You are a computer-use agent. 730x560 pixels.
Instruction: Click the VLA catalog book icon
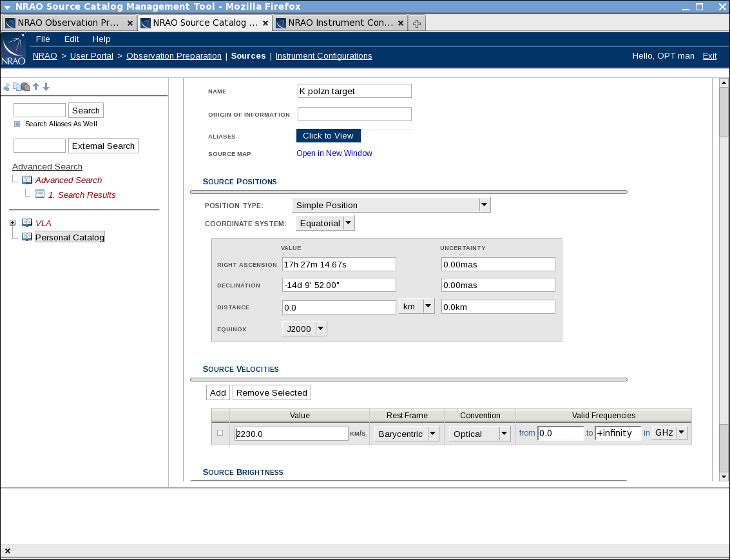(26, 223)
